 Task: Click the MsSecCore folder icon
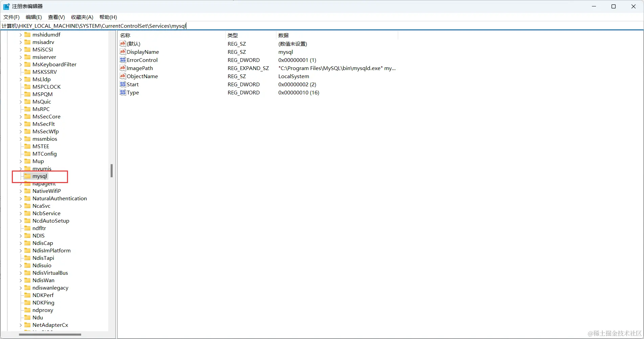(x=27, y=116)
